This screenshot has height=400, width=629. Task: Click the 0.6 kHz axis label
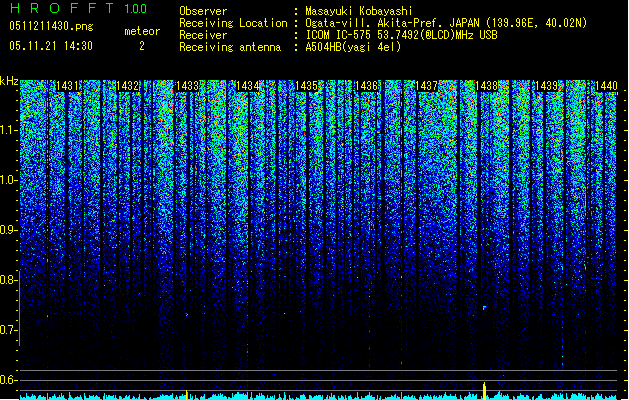pyautogui.click(x=8, y=380)
